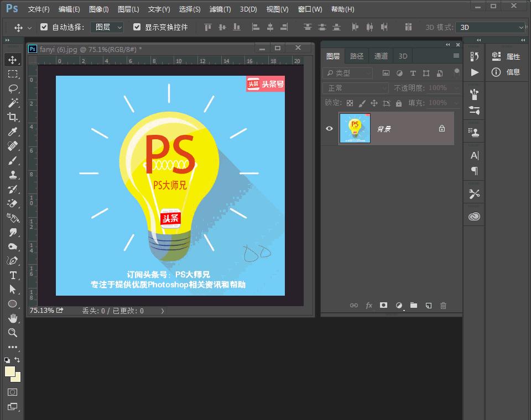The image size is (531, 420).
Task: Select the Ellipse shape tool
Action: pyautogui.click(x=13, y=303)
